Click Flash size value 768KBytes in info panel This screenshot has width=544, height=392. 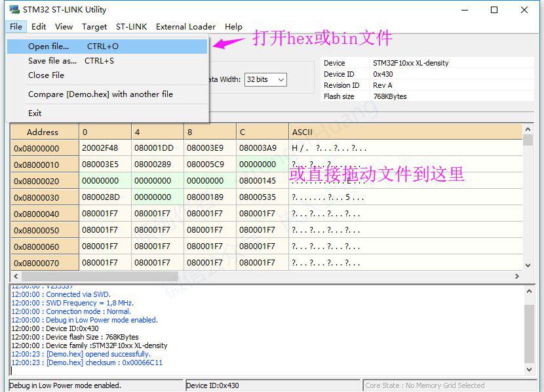(x=390, y=96)
